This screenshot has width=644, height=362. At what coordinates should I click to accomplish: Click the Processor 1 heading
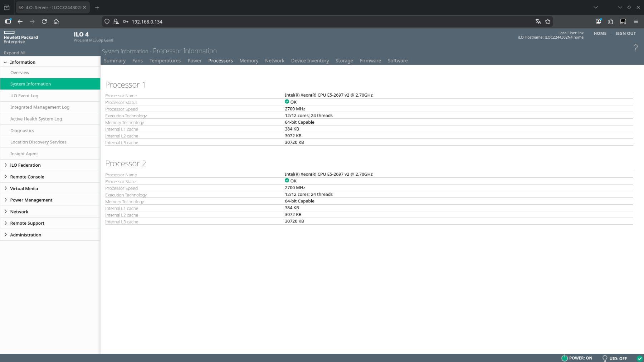(x=125, y=85)
